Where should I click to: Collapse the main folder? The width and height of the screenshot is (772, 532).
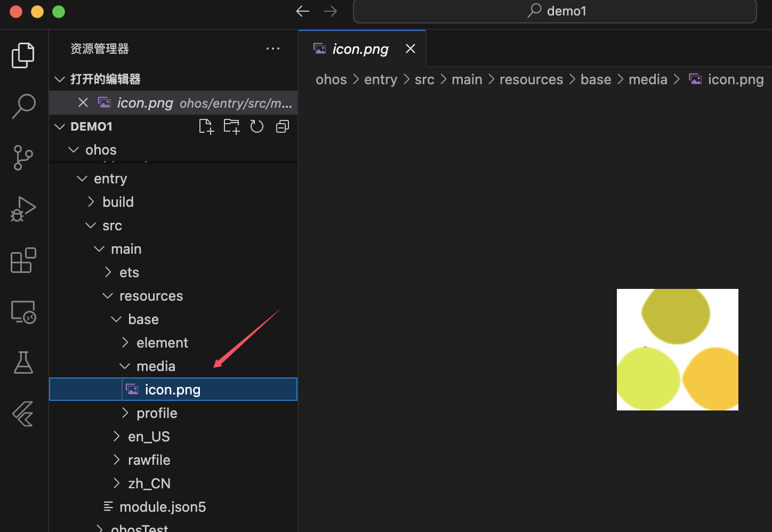click(x=173, y=249)
